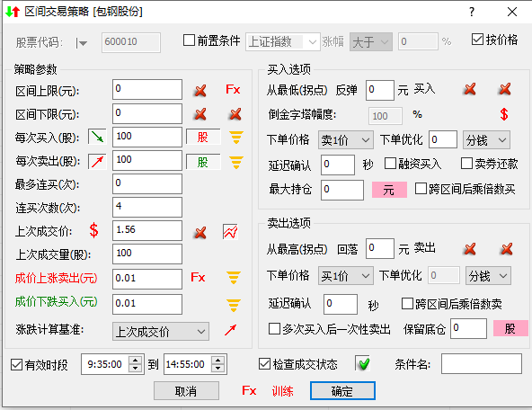Click the 连买次数 input field
The width and height of the screenshot is (532, 410).
point(147,207)
